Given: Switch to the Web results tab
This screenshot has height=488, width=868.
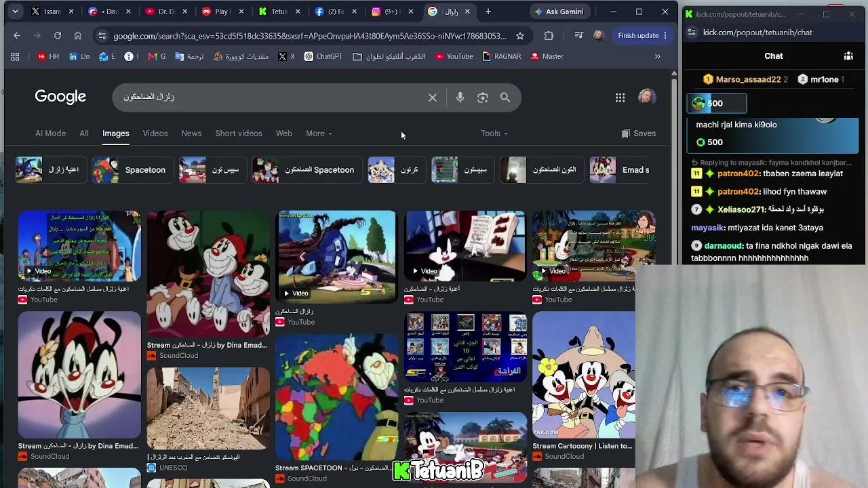Looking at the screenshot, I should 284,134.
